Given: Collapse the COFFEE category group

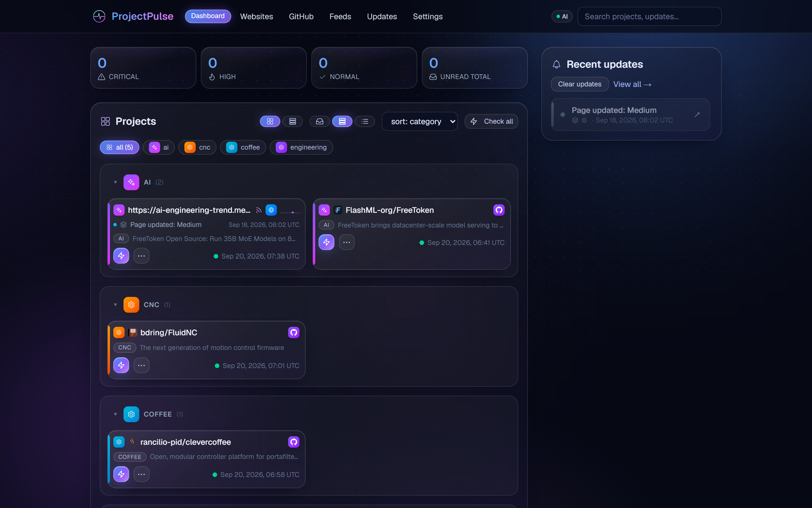Looking at the screenshot, I should [115, 414].
